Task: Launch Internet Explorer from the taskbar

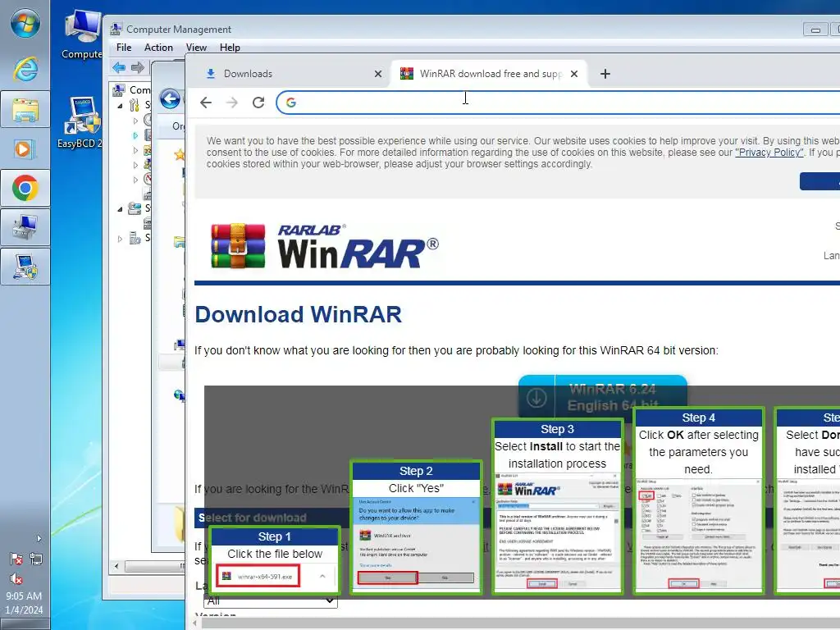Action: point(25,69)
